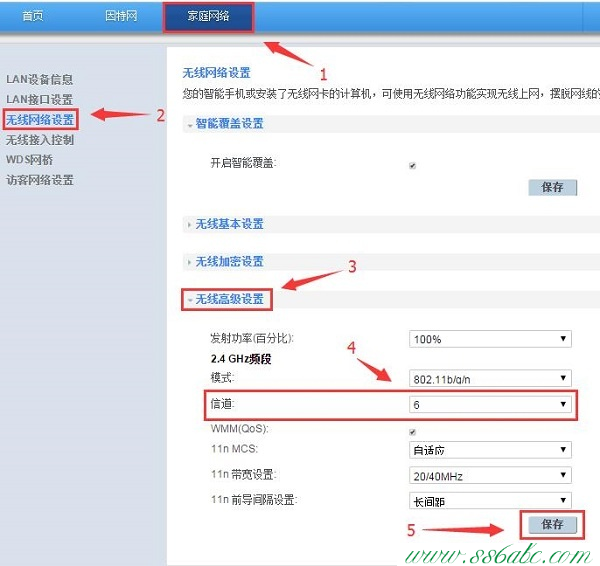Open the 发射功率 100% dropdown
Screen dimensions: 600x566
pyautogui.click(x=490, y=339)
